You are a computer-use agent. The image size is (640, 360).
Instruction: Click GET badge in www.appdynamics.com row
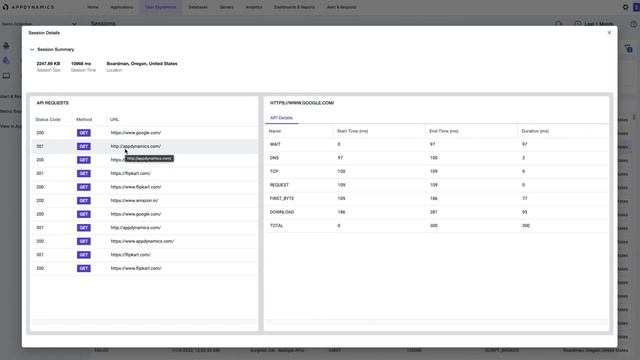pyautogui.click(x=84, y=241)
